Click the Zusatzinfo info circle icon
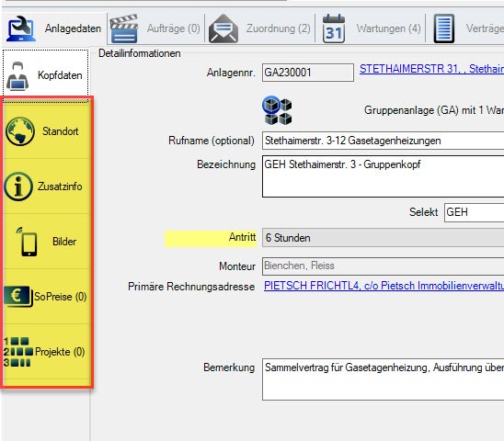 tap(18, 187)
